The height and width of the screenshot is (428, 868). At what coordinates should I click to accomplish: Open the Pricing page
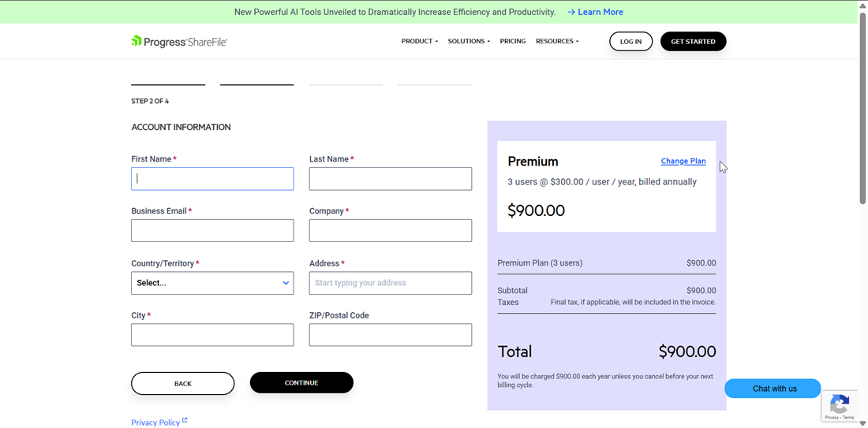[513, 41]
